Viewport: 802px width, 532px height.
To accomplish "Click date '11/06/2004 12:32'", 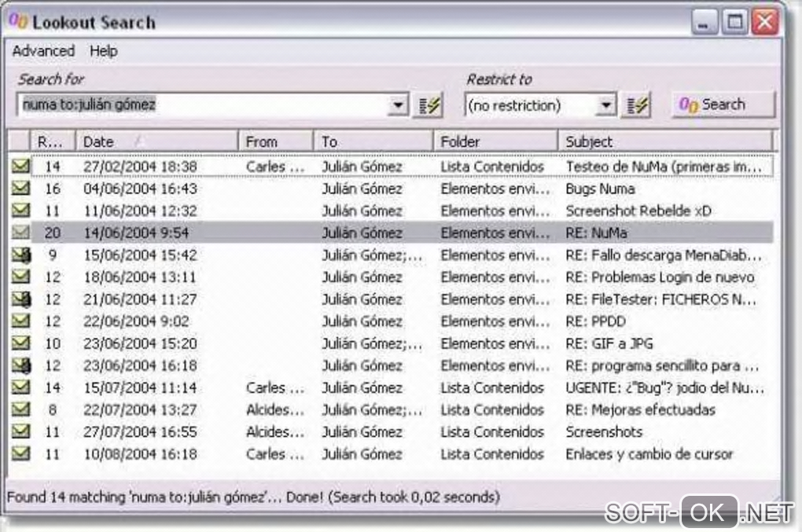I will click(x=140, y=211).
